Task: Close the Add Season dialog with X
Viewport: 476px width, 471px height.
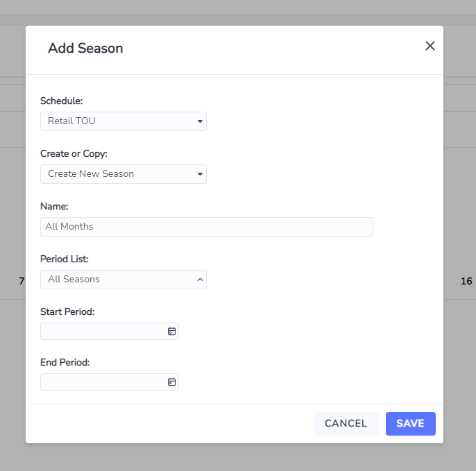Action: click(430, 46)
